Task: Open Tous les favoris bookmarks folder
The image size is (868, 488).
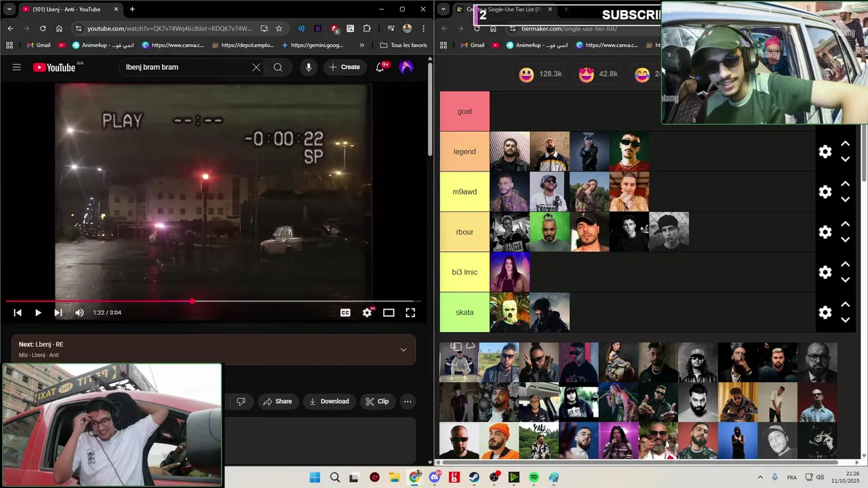Action: point(403,45)
